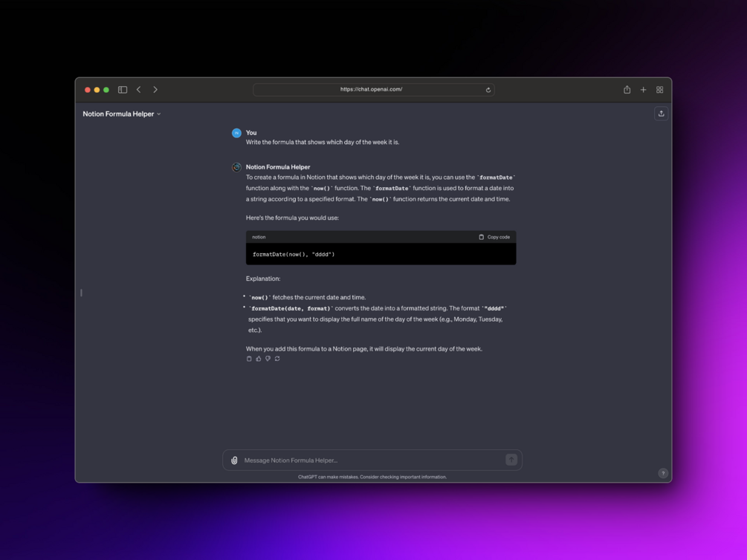Click the ChatGPT can make mistakes disclaimer
Viewport: 747px width, 560px height.
(372, 477)
